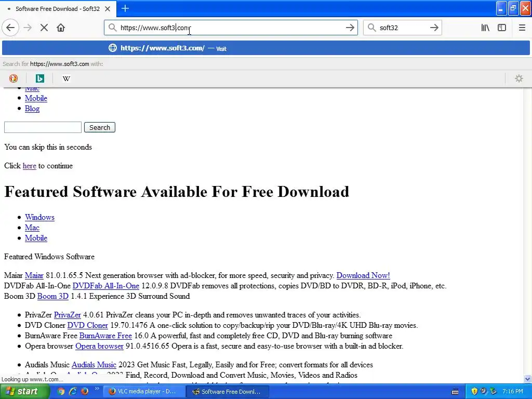
Task: Open a new tab
Action: pos(125,8)
